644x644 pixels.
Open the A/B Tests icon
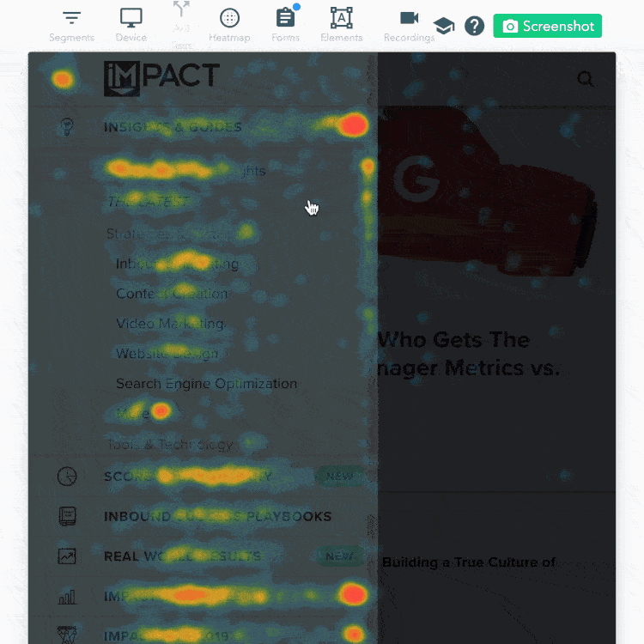pyautogui.click(x=181, y=9)
